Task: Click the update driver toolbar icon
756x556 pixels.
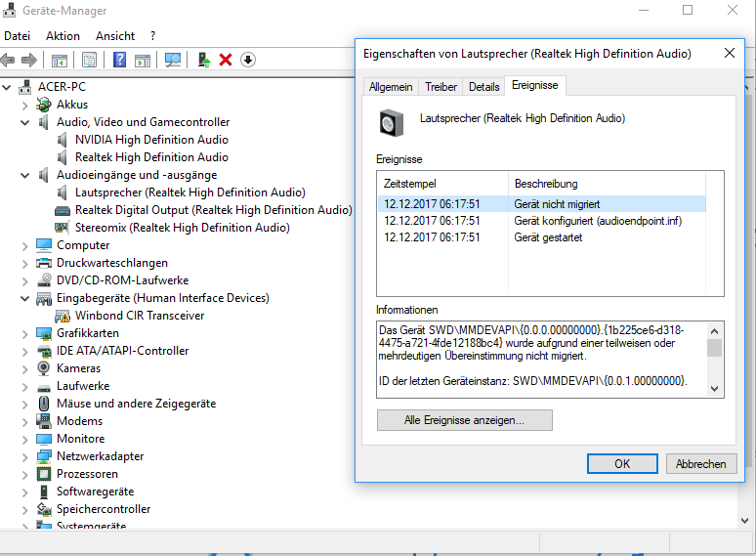Action: click(204, 60)
